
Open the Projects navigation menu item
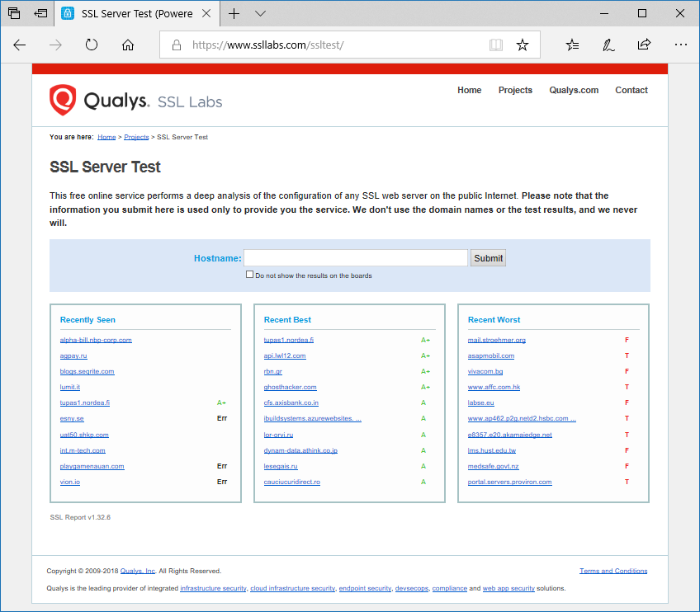point(515,90)
